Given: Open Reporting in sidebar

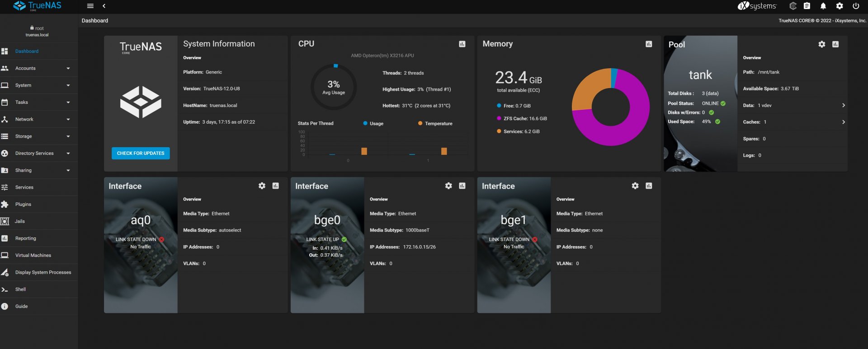Looking at the screenshot, I should 39,238.
